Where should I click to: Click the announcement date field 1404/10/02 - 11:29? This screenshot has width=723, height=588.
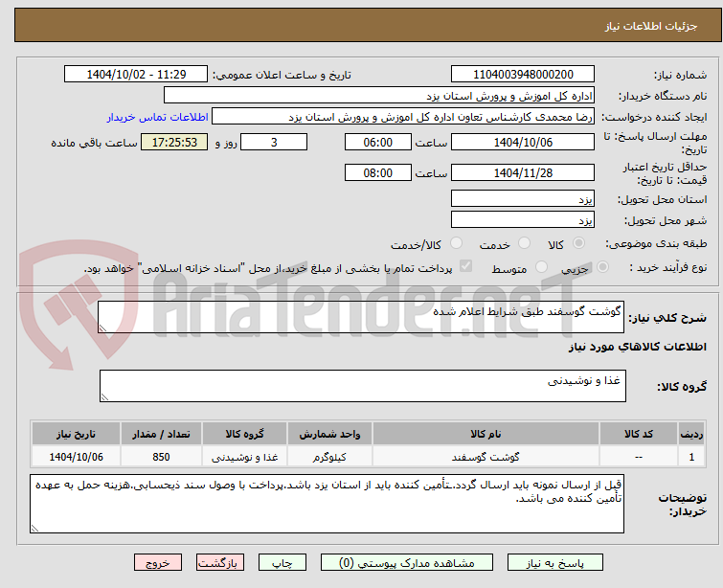[136, 75]
